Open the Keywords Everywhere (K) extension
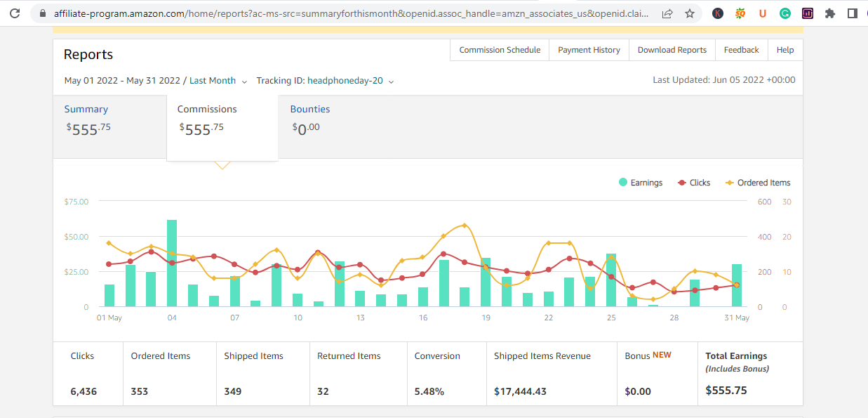Viewport: 868px width, 418px height. point(718,13)
